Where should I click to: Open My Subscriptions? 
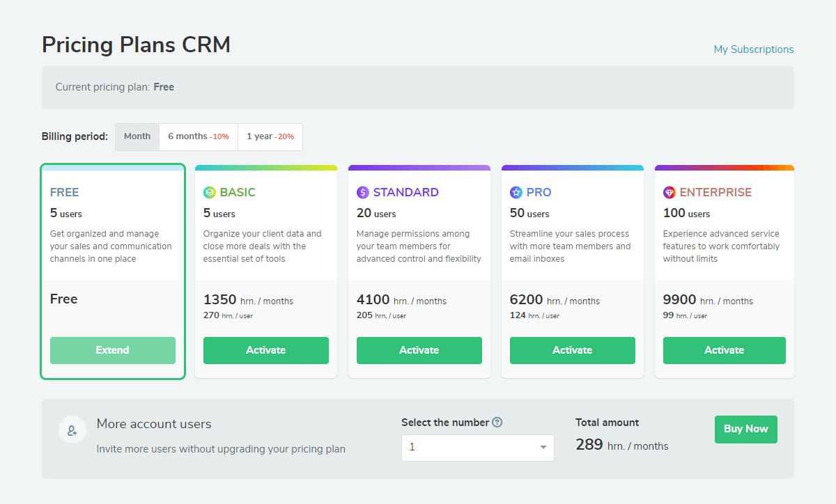coord(753,49)
